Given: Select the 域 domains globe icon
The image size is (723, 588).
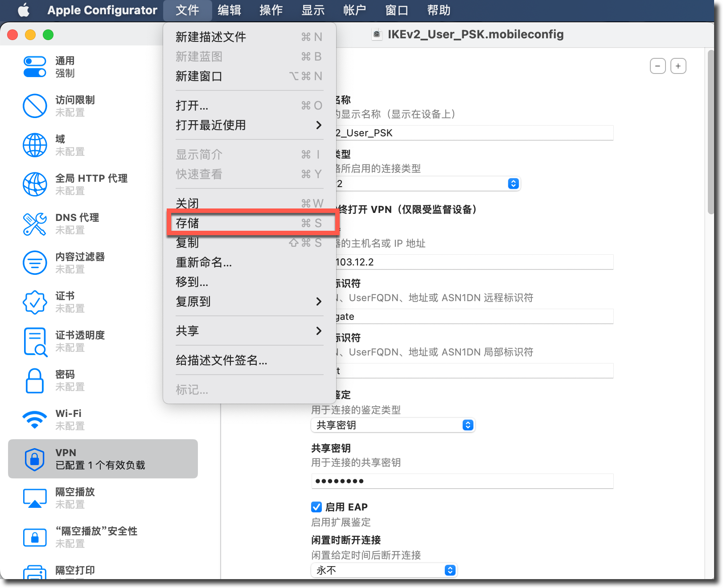Looking at the screenshot, I should (35, 145).
